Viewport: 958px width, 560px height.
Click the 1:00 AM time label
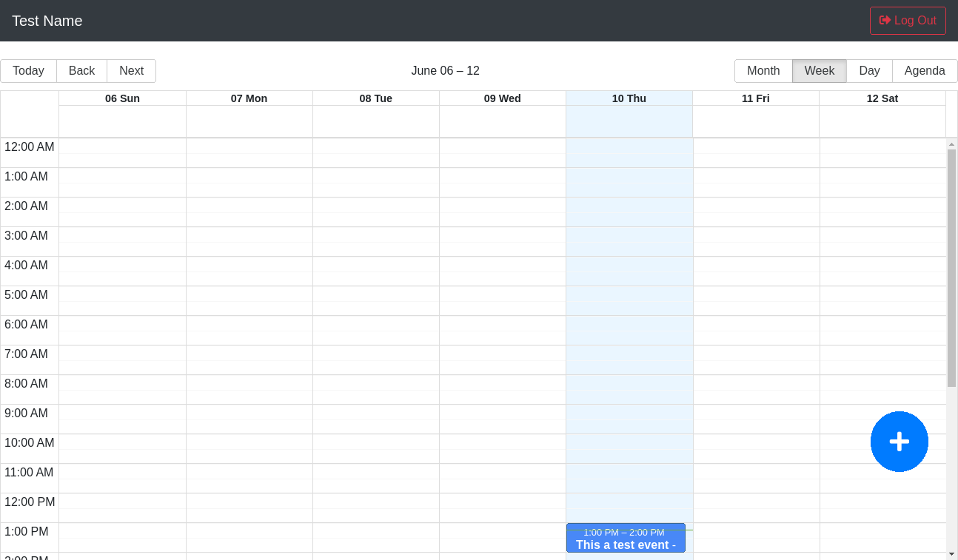pyautogui.click(x=26, y=176)
